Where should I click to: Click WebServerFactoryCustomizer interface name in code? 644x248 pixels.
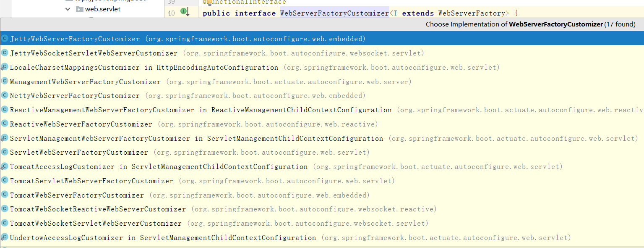(x=334, y=13)
